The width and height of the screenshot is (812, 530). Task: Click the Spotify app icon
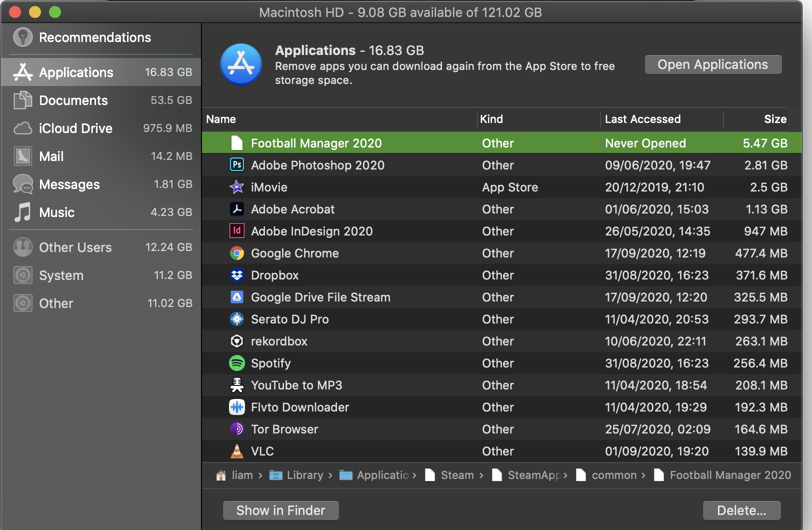236,363
